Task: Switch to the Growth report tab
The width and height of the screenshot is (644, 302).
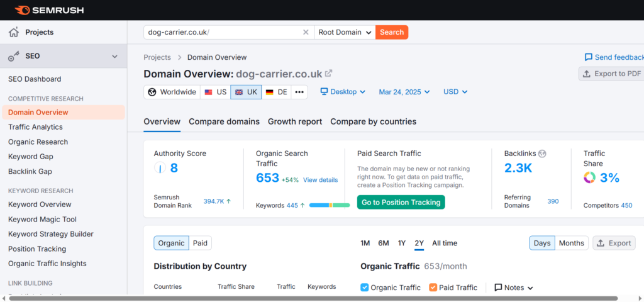Action: click(295, 121)
